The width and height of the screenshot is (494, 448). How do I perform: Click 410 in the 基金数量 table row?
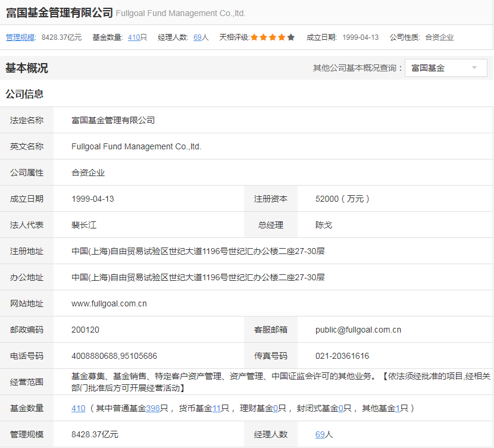coord(78,408)
